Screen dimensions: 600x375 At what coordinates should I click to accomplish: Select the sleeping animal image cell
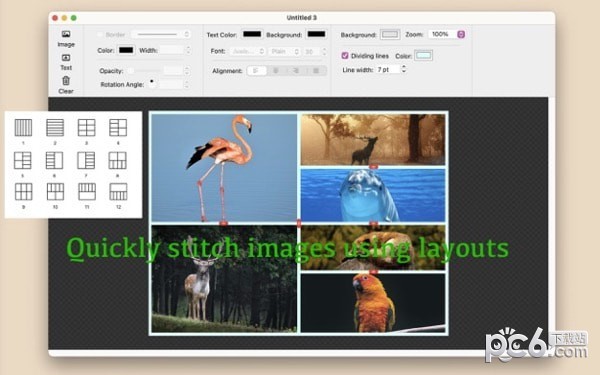pos(373,248)
